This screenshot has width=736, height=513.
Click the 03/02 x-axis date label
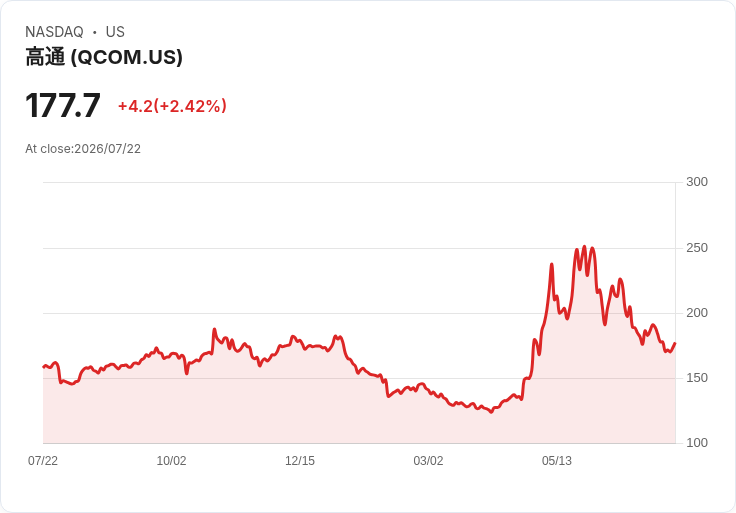428,461
